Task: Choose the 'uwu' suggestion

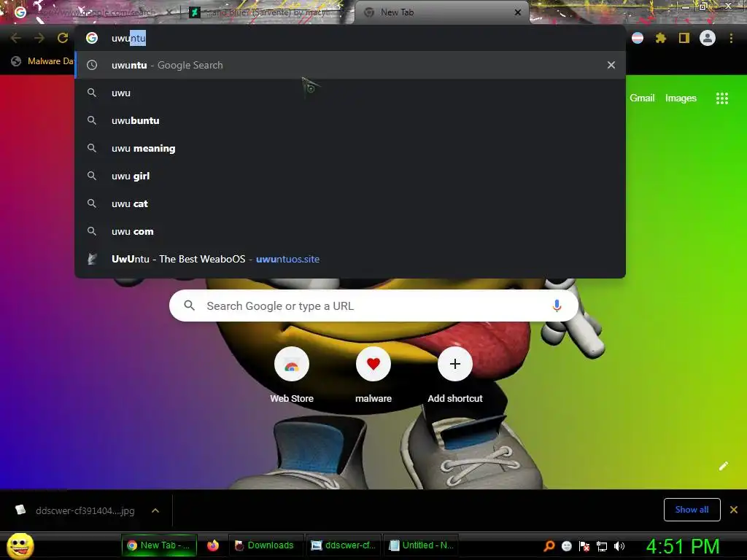Action: pos(350,93)
